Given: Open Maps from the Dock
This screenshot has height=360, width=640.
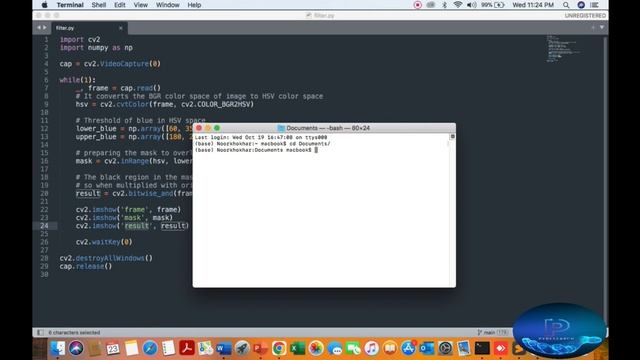Looking at the screenshot, I should tap(205, 348).
